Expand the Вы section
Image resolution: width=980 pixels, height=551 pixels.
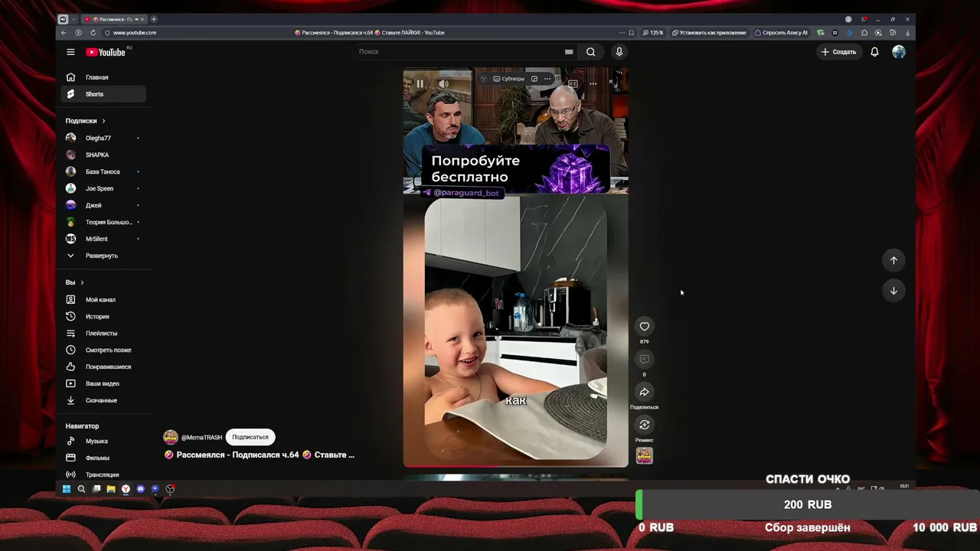tap(75, 283)
